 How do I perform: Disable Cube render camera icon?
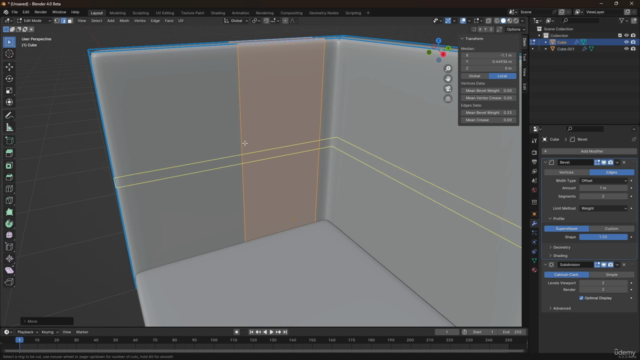point(633,42)
